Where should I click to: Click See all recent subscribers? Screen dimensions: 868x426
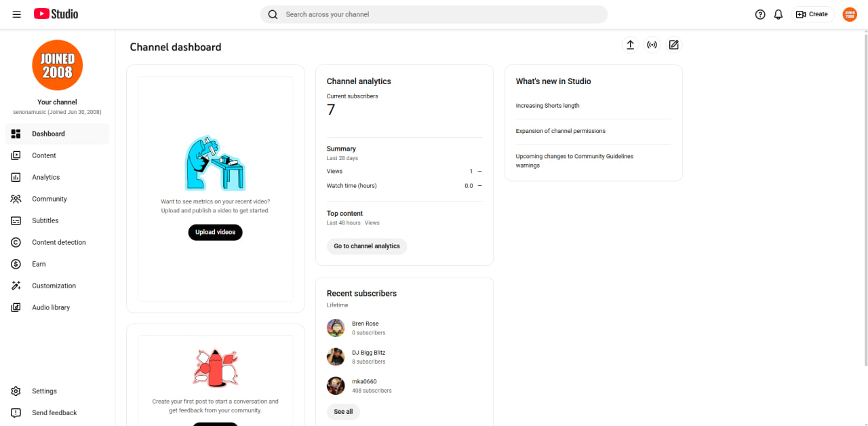point(343,412)
